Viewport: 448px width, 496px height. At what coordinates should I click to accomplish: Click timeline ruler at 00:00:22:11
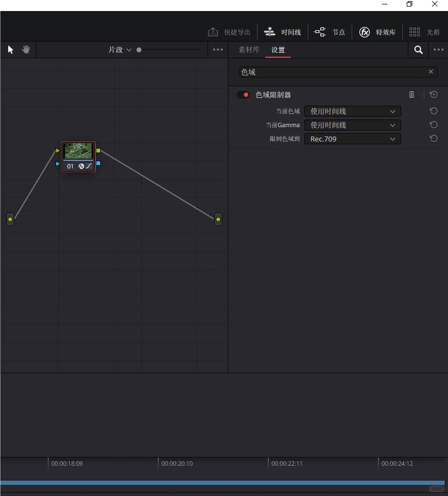[287, 464]
